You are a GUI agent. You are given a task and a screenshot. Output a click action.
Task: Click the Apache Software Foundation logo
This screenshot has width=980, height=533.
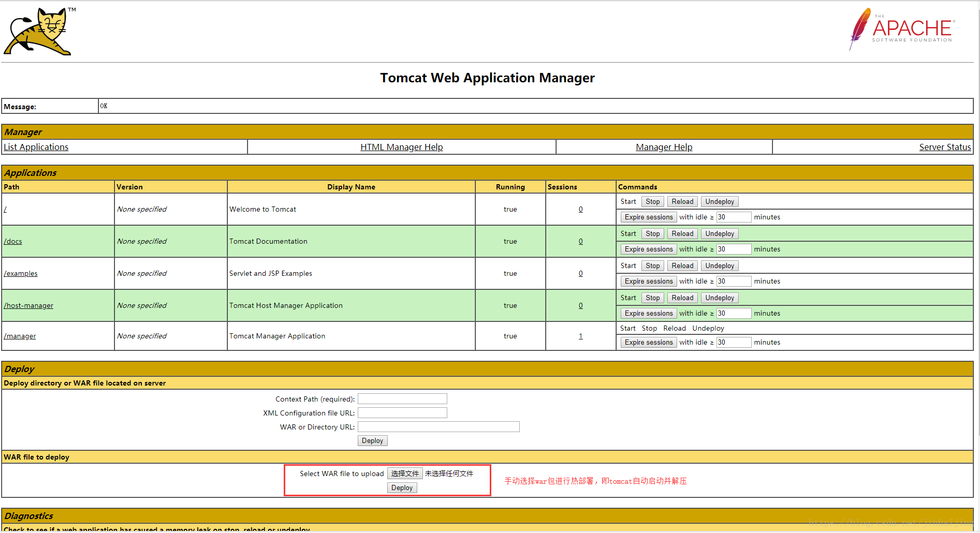pos(901,29)
